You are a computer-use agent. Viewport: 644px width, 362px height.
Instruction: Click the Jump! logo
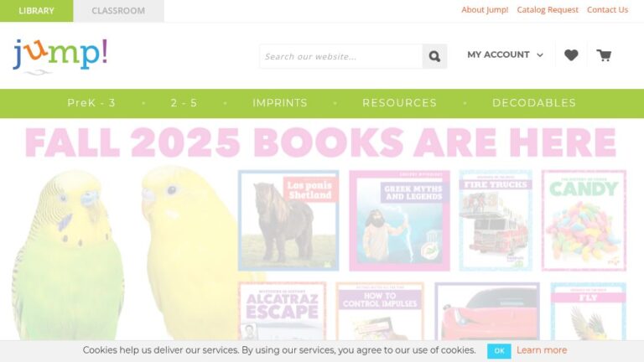tap(60, 55)
